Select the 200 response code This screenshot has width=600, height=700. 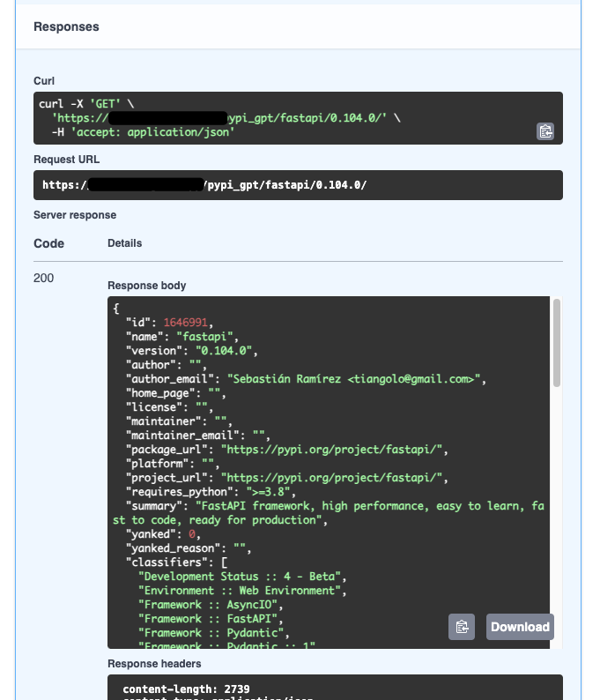(44, 278)
